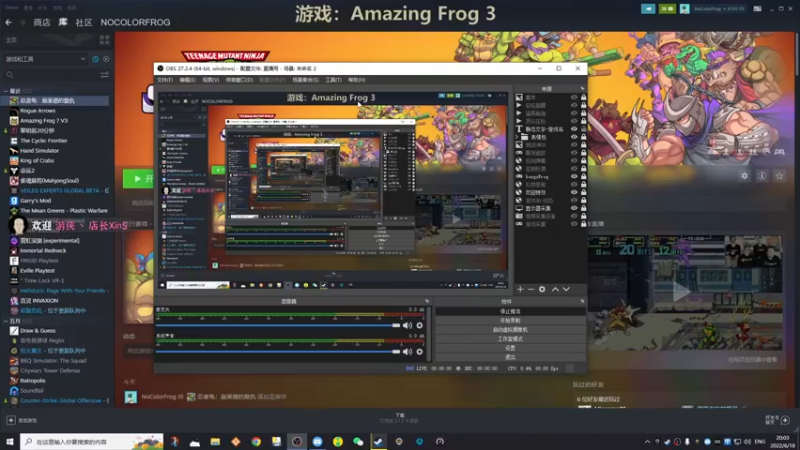Toggle visibility of the 显示器采集 source
Image resolution: width=800 pixels, height=450 pixels.
coord(574,208)
